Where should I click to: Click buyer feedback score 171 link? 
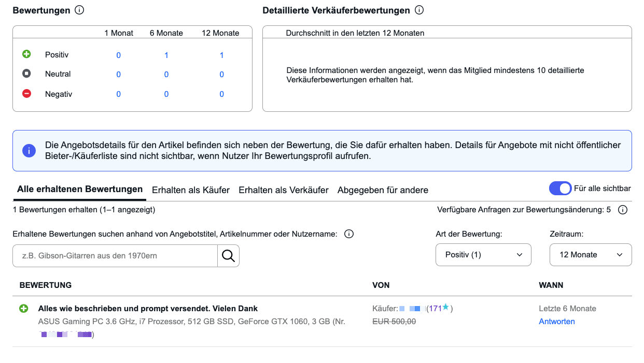[435, 309]
